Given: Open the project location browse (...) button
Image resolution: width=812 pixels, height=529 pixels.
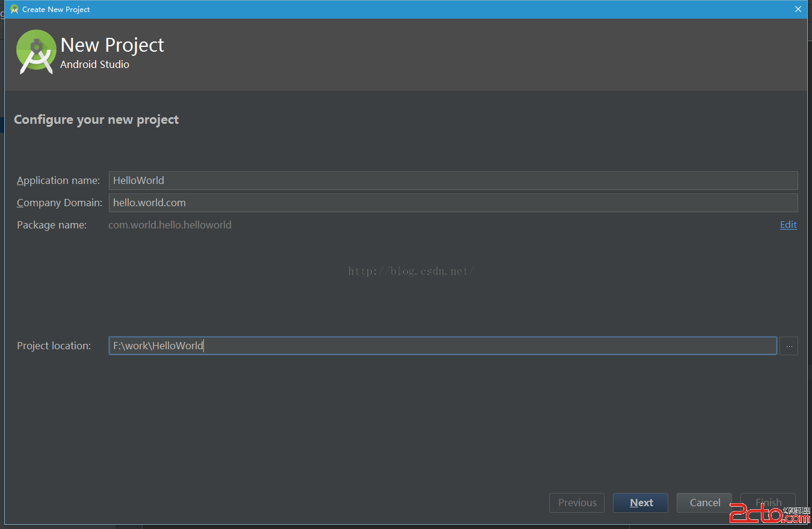Looking at the screenshot, I should point(789,346).
